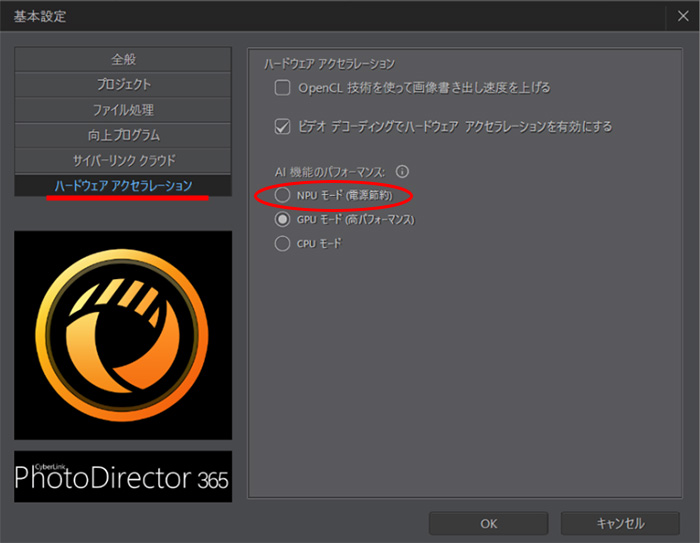700x543 pixels.
Task: Choose the CPU モード radio option
Action: 283,243
